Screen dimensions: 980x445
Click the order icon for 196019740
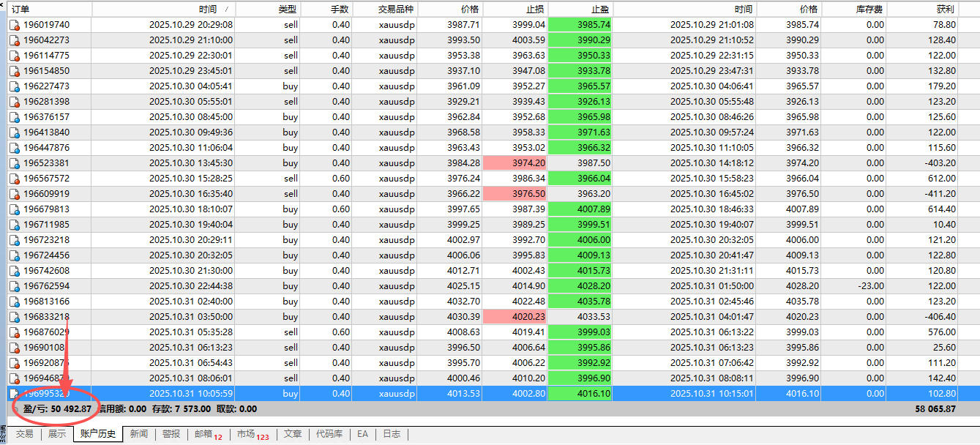(x=14, y=25)
